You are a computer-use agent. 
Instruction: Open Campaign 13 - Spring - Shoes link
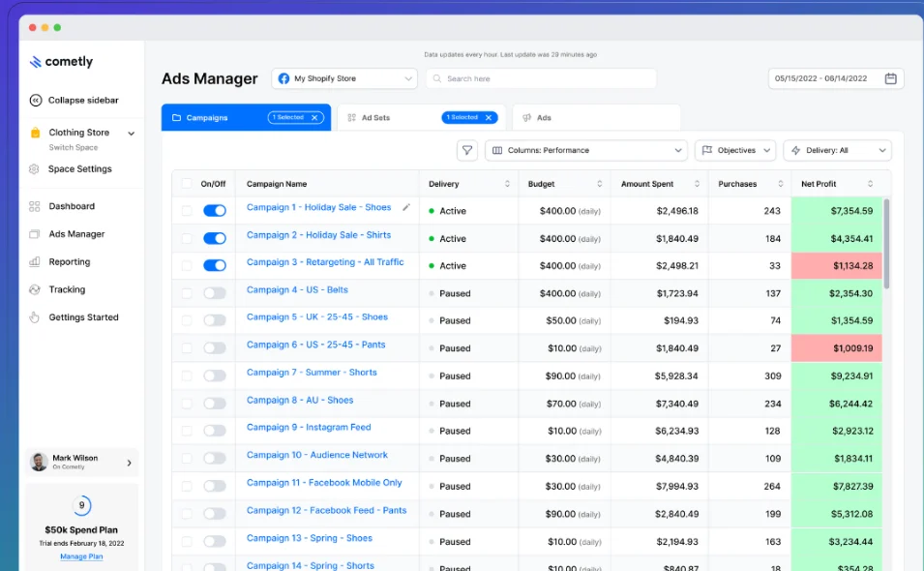pyautogui.click(x=310, y=538)
